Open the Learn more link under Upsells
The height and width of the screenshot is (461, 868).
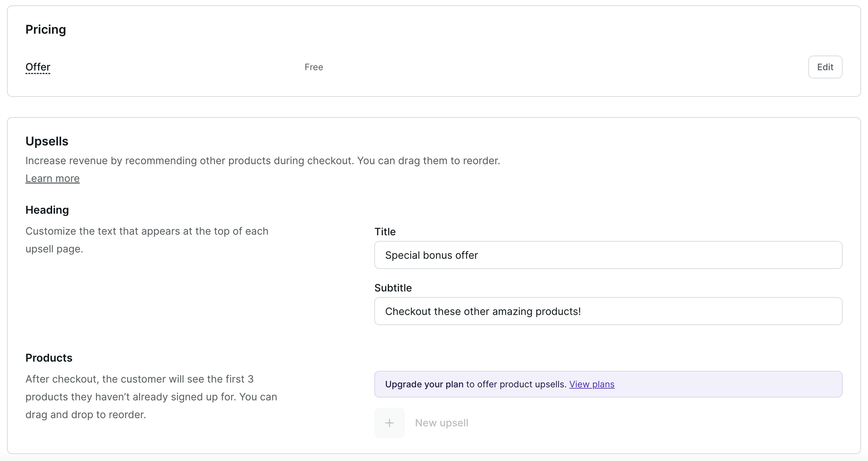point(53,179)
